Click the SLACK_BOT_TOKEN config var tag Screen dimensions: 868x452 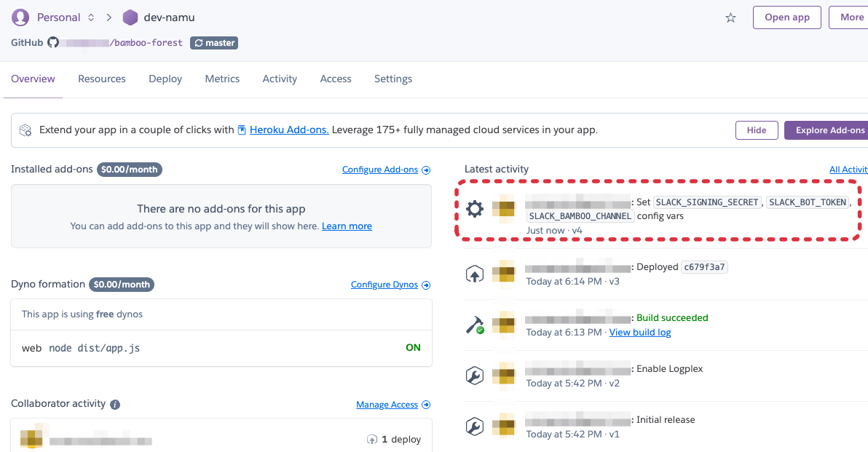808,202
